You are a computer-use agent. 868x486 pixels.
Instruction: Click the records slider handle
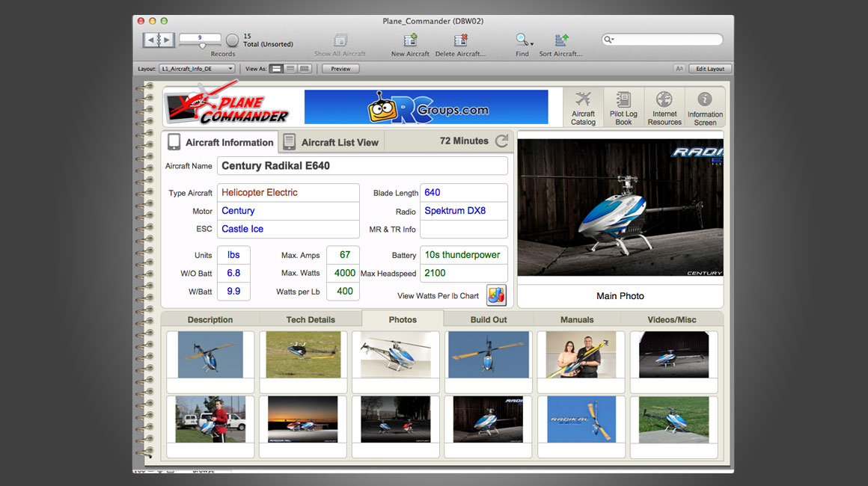pos(202,46)
